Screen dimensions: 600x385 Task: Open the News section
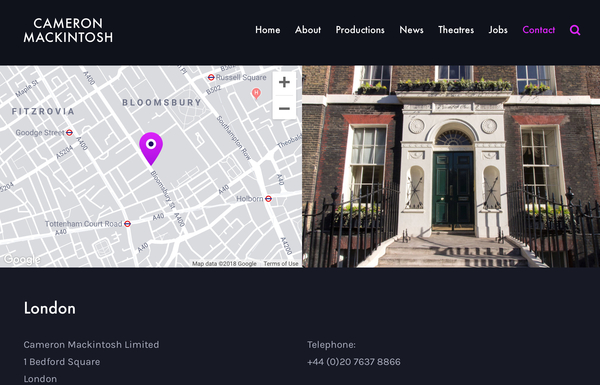click(411, 30)
